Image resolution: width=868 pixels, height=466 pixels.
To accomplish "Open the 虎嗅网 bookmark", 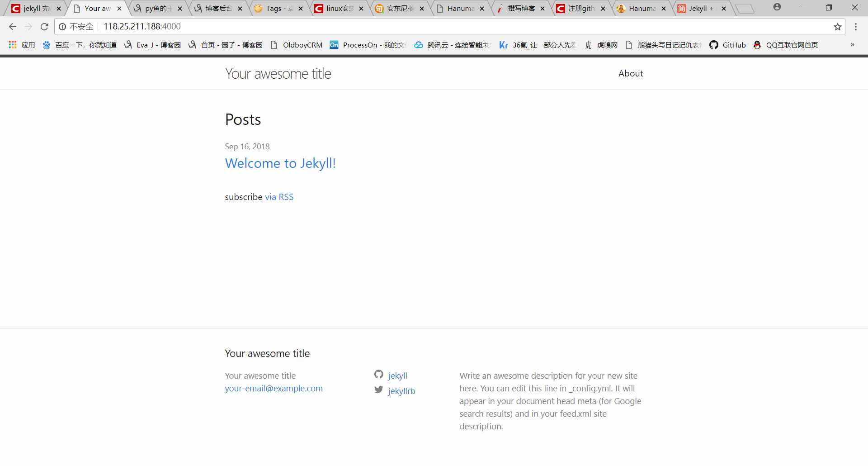I will click(x=601, y=45).
